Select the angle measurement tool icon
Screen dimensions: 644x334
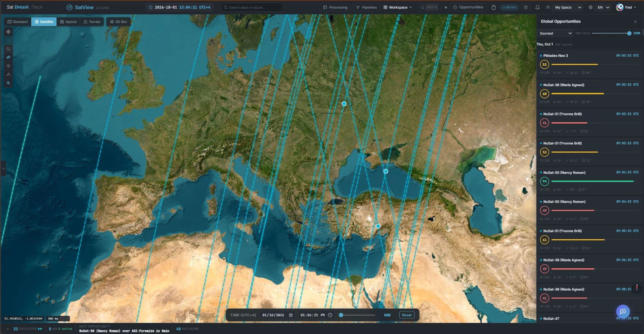[8, 74]
